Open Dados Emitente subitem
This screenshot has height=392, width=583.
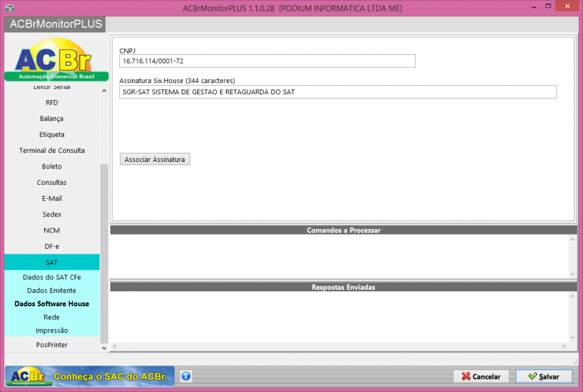(52, 291)
